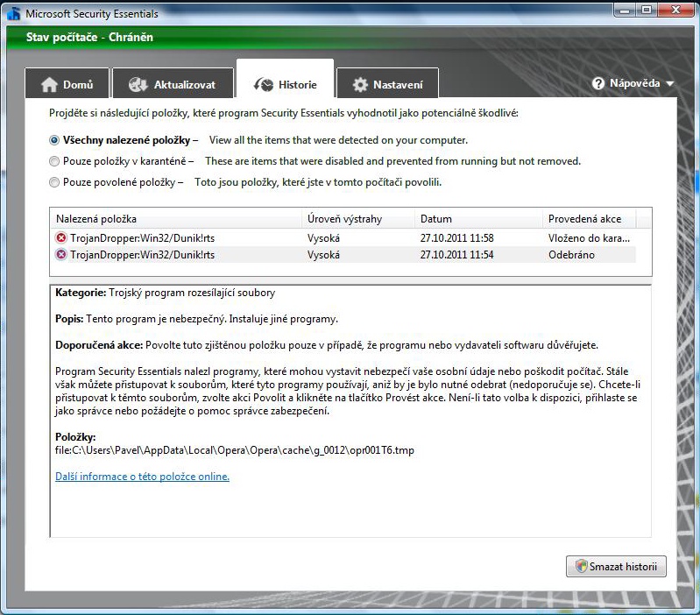The image size is (700, 615).
Task: Sort by Úroveň výstrahy column header
Action: tap(358, 219)
